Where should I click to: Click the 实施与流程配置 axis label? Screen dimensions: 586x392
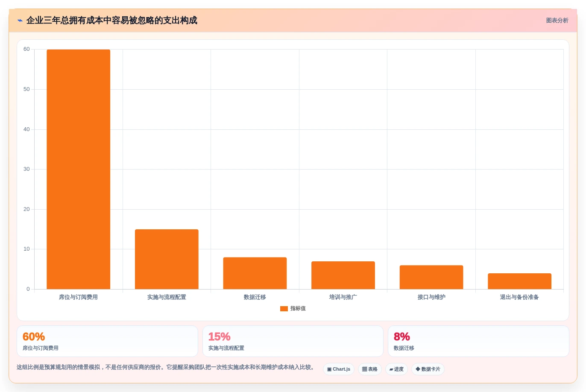pos(167,297)
